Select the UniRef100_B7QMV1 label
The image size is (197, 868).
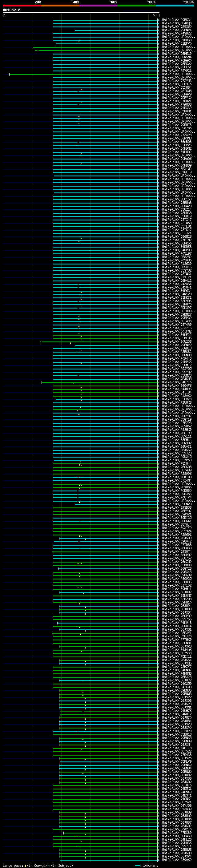(176, 101)
